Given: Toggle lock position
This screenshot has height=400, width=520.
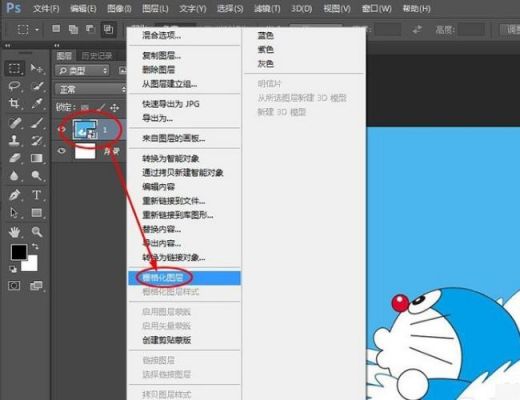Looking at the screenshot, I should pyautogui.click(x=114, y=107).
